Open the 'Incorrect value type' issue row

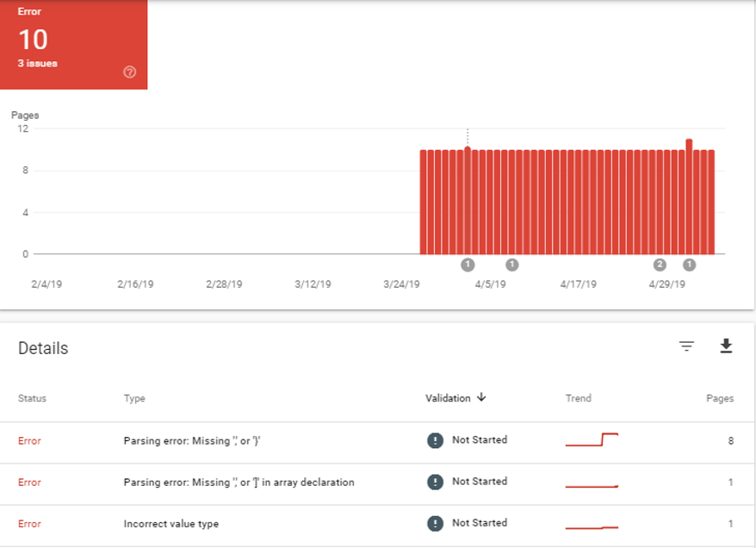377,526
